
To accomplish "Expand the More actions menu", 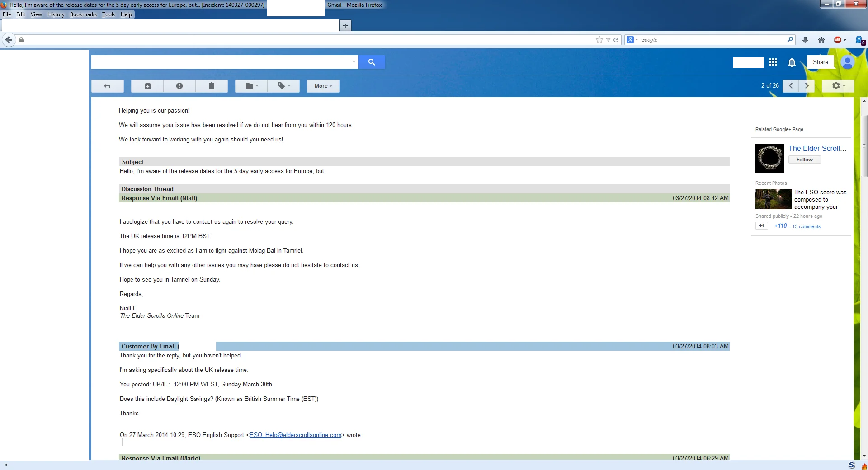I will [323, 86].
